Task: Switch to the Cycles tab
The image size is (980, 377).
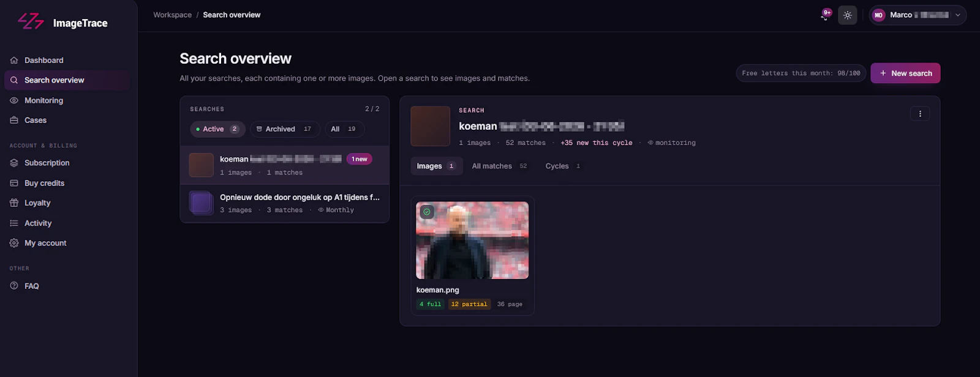Action: (x=563, y=166)
